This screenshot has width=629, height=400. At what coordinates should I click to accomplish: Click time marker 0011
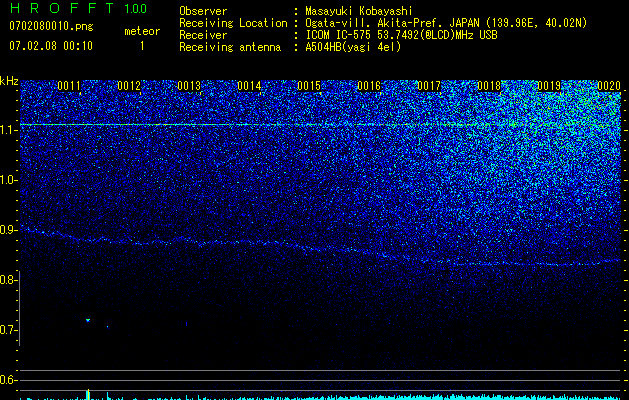pyautogui.click(x=69, y=86)
